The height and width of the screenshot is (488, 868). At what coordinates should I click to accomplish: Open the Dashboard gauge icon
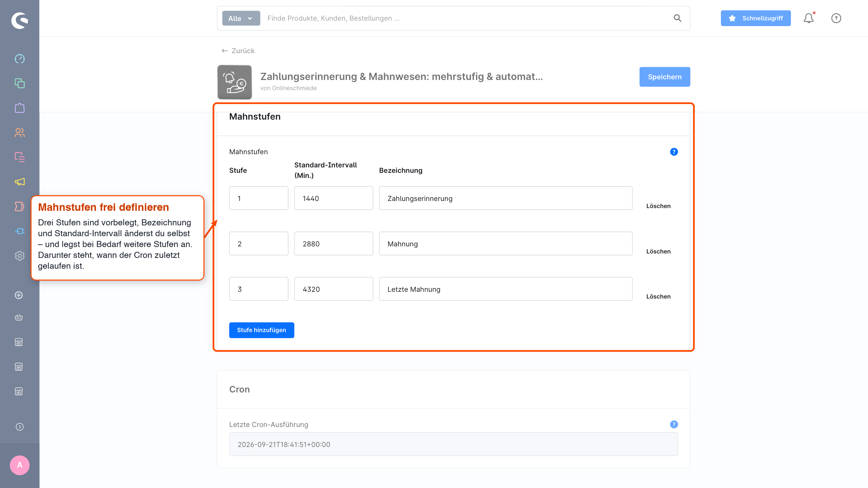pyautogui.click(x=20, y=59)
